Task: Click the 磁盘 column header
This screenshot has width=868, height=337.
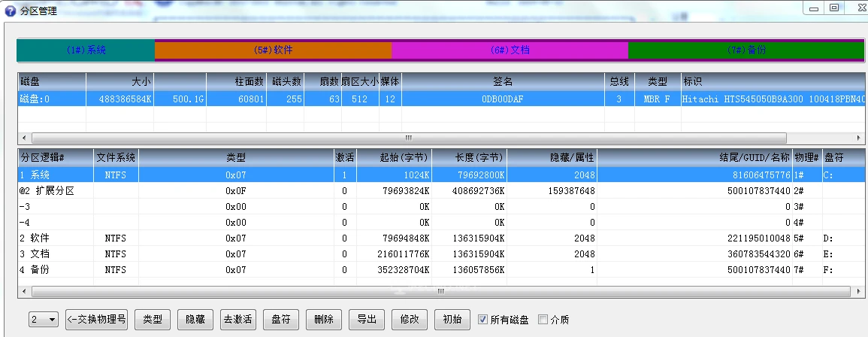Action: point(52,81)
